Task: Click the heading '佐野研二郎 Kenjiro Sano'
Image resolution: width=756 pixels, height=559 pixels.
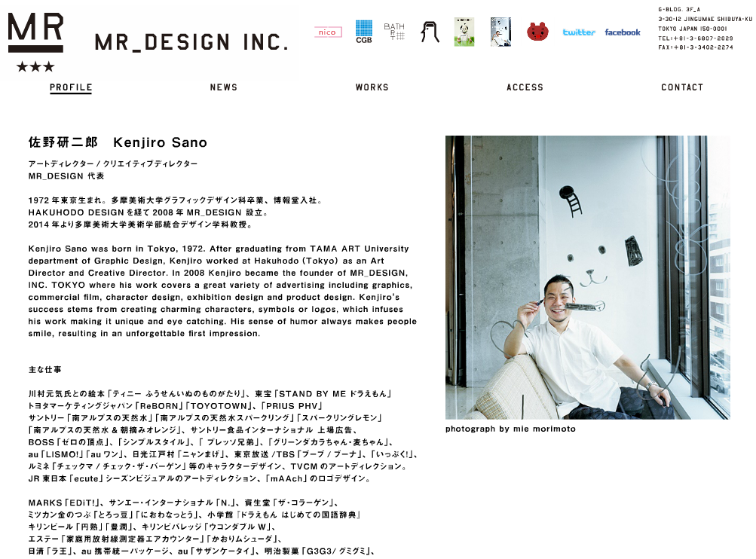Action: pos(118,142)
